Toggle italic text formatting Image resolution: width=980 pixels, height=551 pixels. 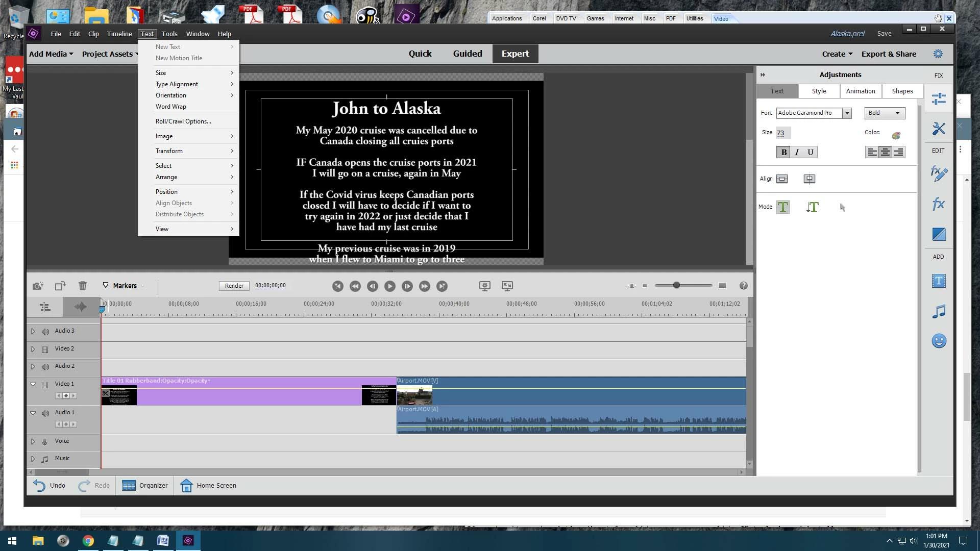point(797,152)
